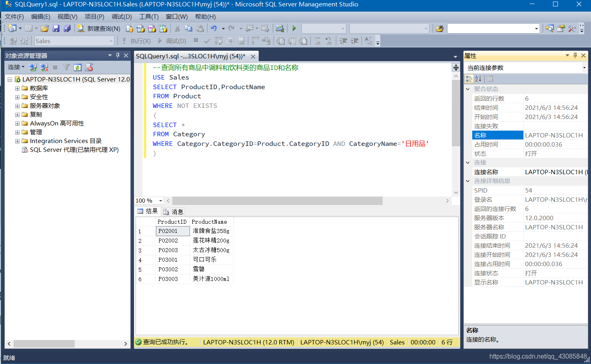Click the ProductName column header
This screenshot has width=591, height=364.
coord(212,222)
